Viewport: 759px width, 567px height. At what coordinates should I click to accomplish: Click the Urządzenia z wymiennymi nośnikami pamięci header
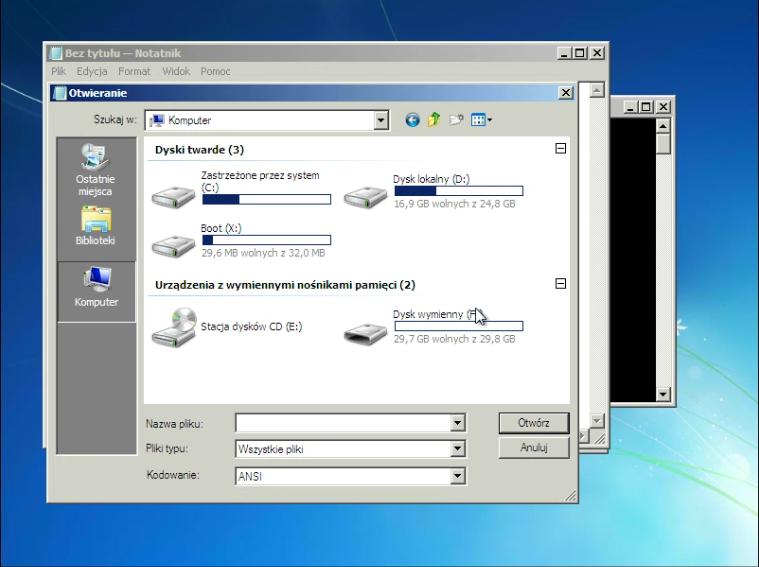285,285
